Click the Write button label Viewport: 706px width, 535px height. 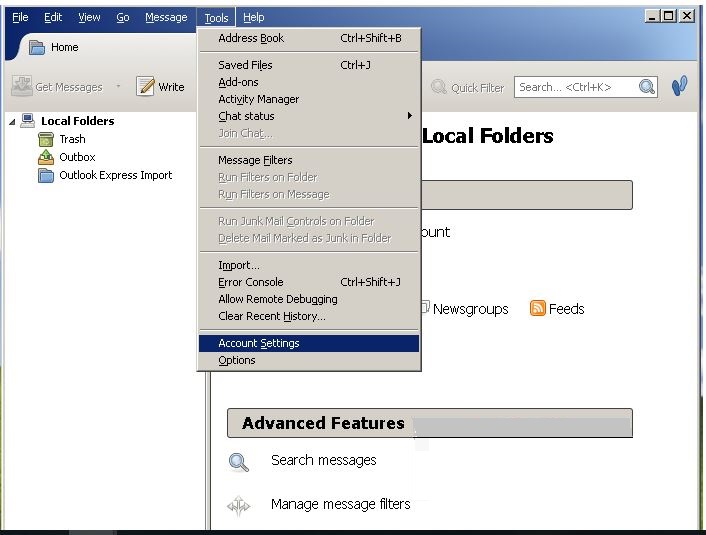pyautogui.click(x=171, y=87)
